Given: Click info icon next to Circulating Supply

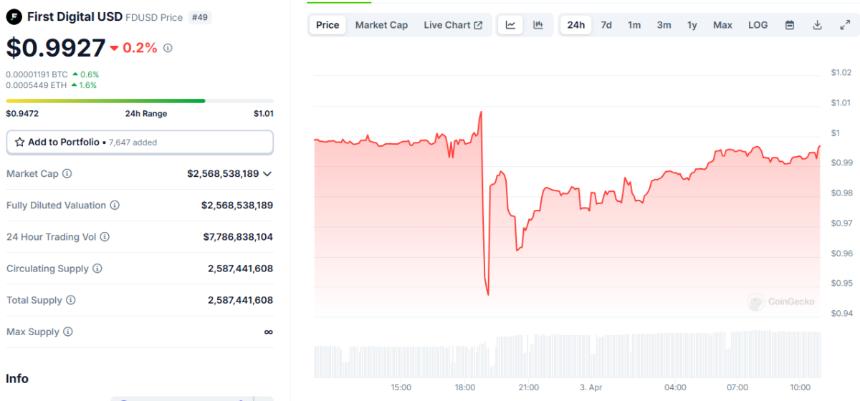Looking at the screenshot, I should pos(97,269).
